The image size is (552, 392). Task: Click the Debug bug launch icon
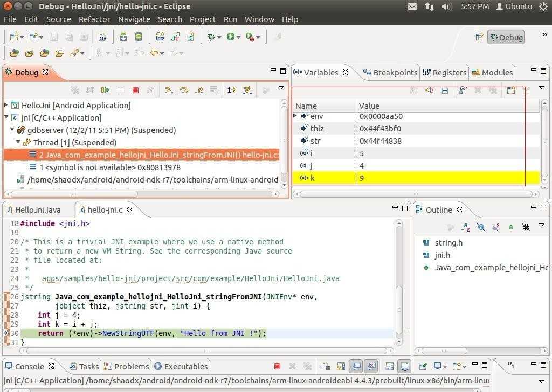point(211,37)
